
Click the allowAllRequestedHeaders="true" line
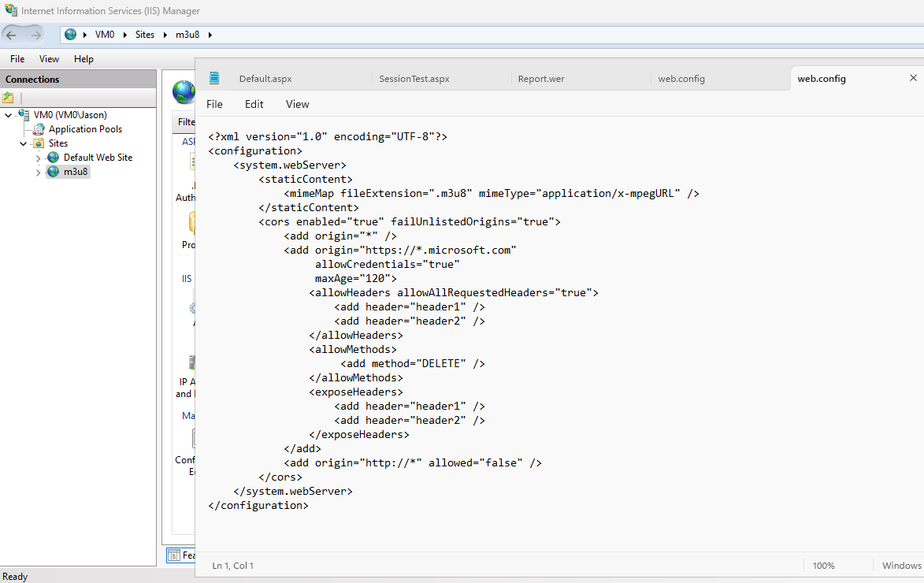(x=454, y=292)
